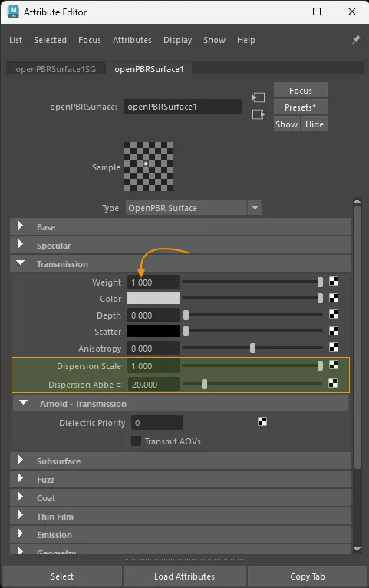Expand the Fuzz section

pyautogui.click(x=180, y=479)
